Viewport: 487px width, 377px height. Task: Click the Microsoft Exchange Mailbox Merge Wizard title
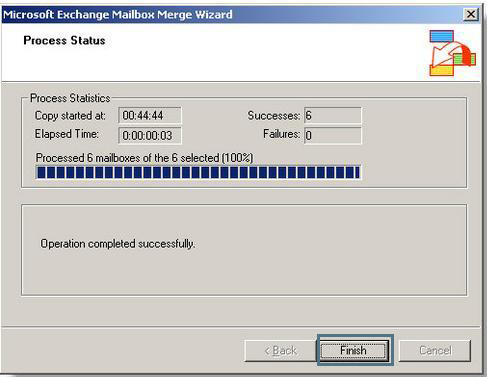[118, 15]
